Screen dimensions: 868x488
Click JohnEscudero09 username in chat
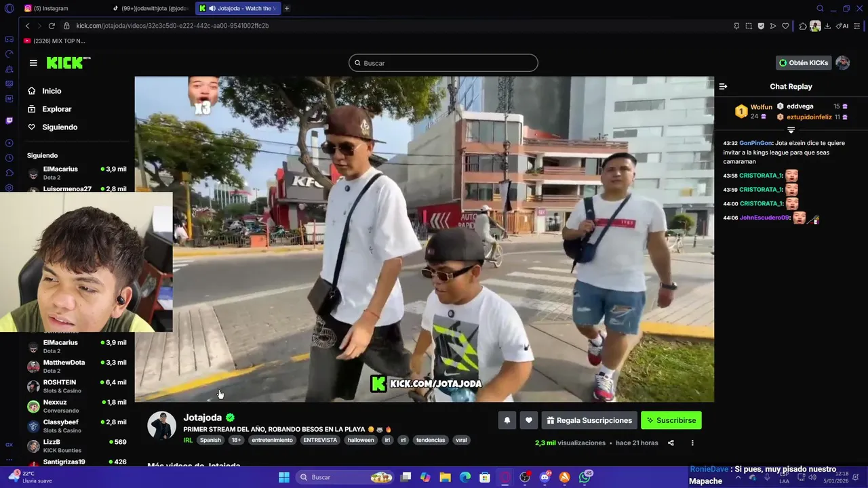764,218
